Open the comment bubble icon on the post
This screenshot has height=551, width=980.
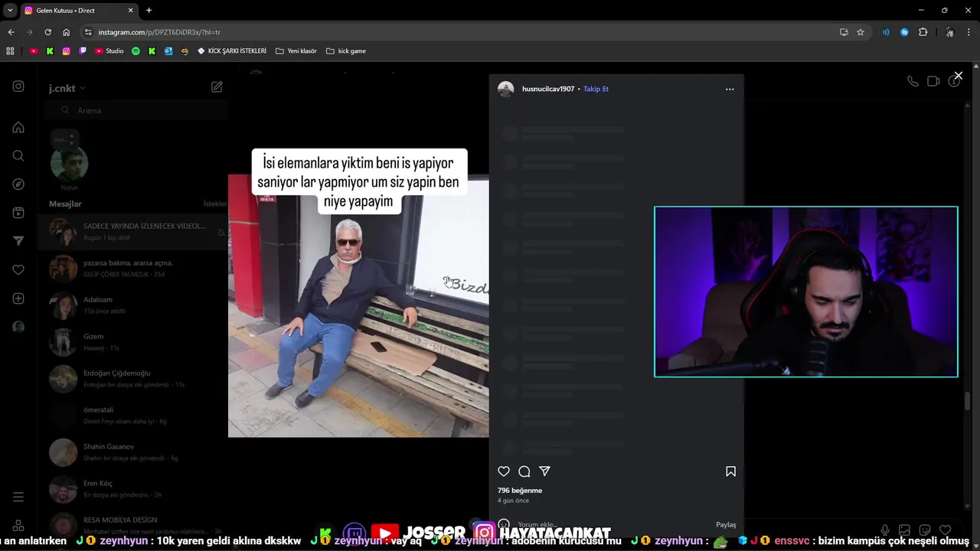click(x=524, y=471)
